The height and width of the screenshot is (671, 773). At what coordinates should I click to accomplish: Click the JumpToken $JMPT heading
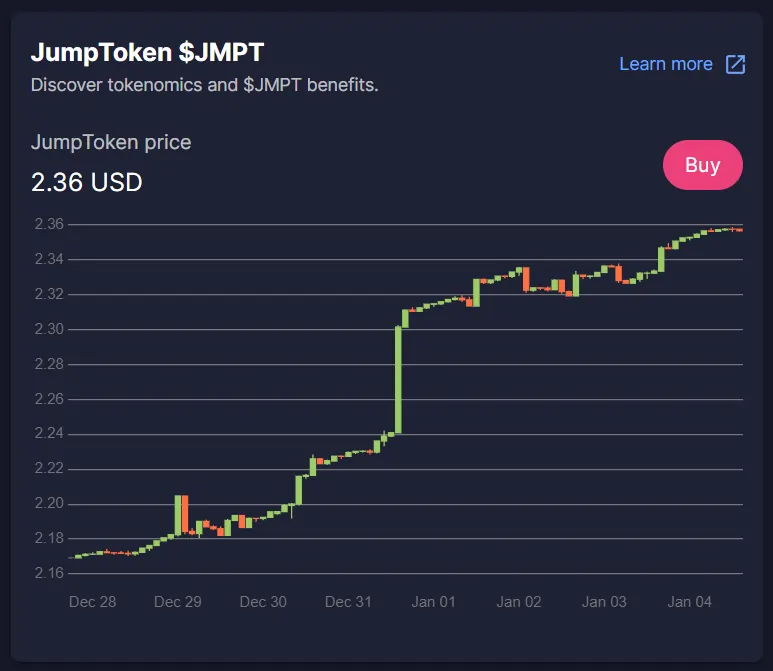tap(147, 52)
